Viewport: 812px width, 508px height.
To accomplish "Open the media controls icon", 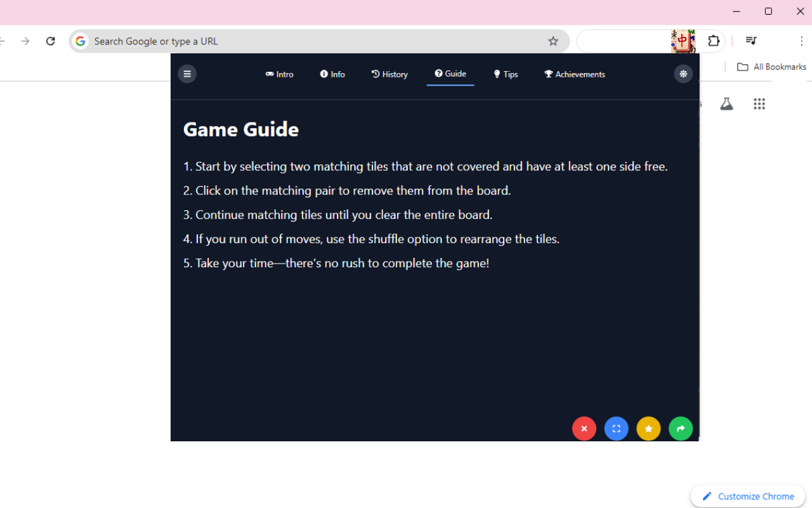I will pyautogui.click(x=751, y=41).
